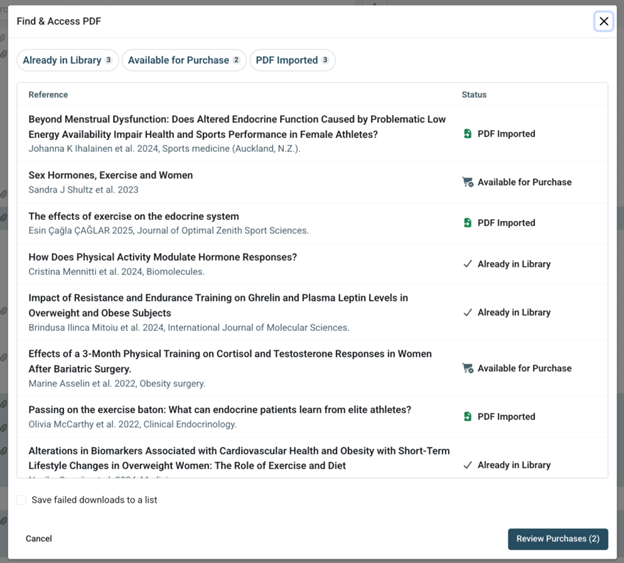The height and width of the screenshot is (563, 624).
Task: Click shopping cart icon for Sex Hormones reference
Action: [468, 182]
